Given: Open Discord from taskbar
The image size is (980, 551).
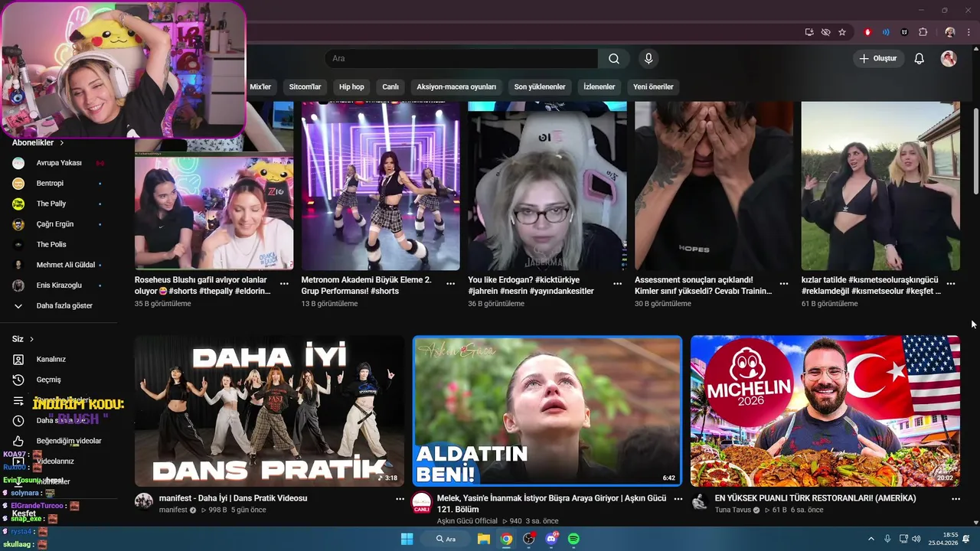Looking at the screenshot, I should point(551,539).
